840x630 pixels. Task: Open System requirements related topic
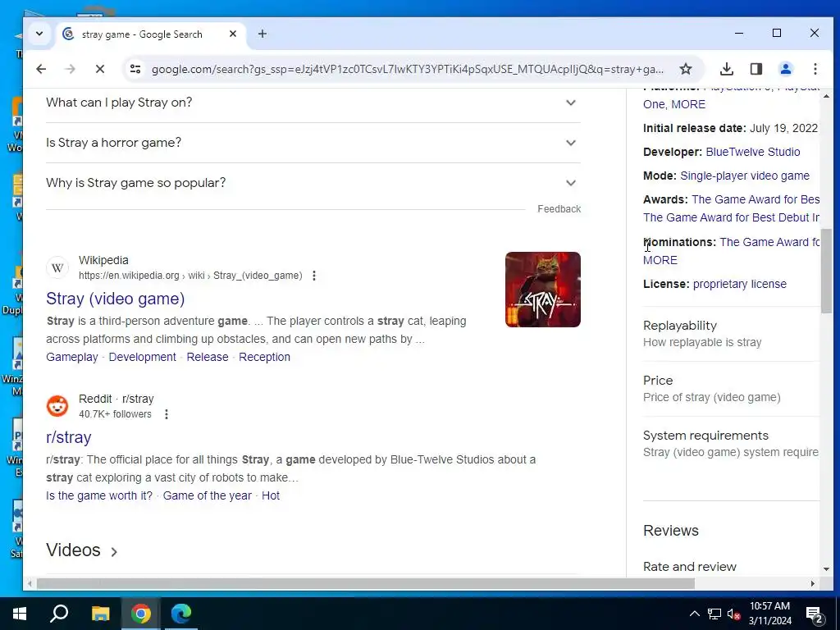point(731,444)
